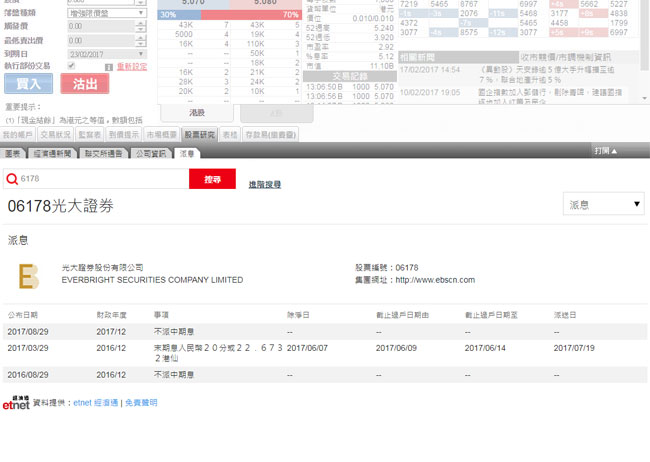Click the 110K ask quantity in the order book
The image size is (650, 462).
(255, 44)
